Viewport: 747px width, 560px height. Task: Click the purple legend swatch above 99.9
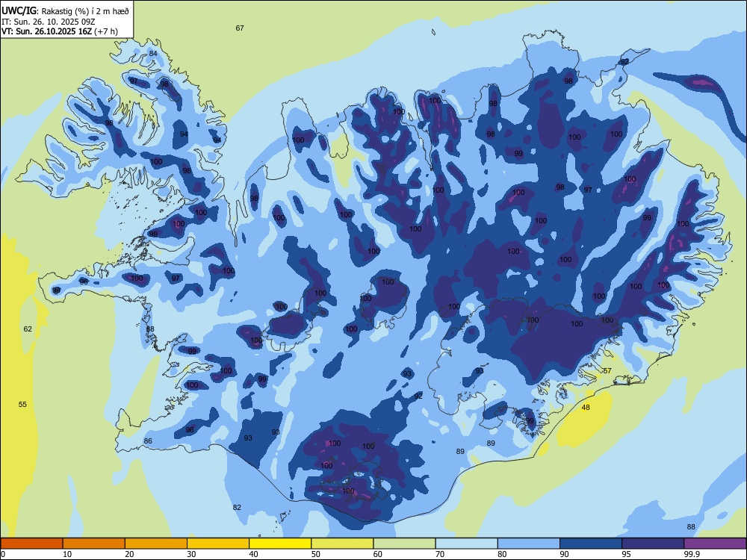[715, 544]
